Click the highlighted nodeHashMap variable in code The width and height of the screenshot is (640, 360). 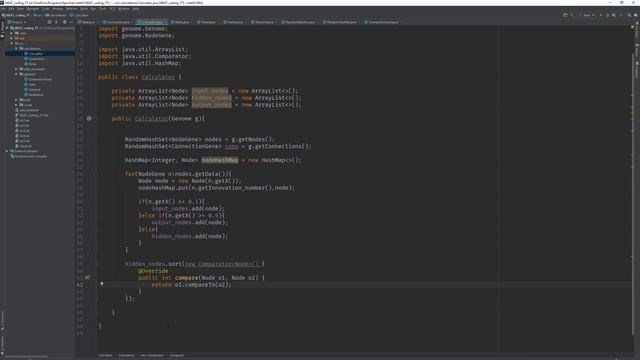click(220, 160)
